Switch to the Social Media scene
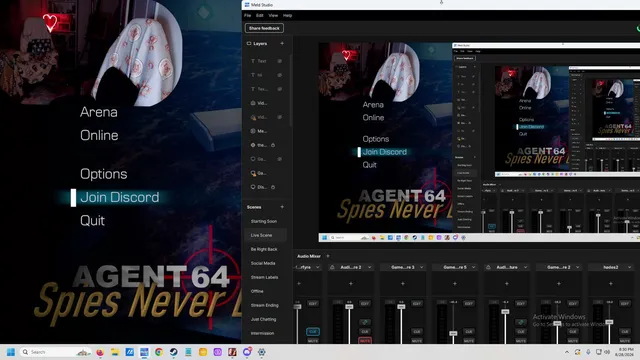 pyautogui.click(x=263, y=263)
